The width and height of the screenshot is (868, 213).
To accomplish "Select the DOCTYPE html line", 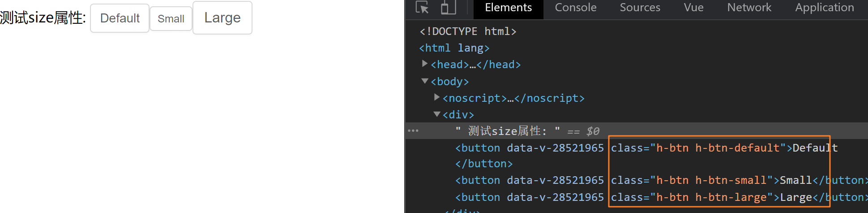I will (468, 31).
